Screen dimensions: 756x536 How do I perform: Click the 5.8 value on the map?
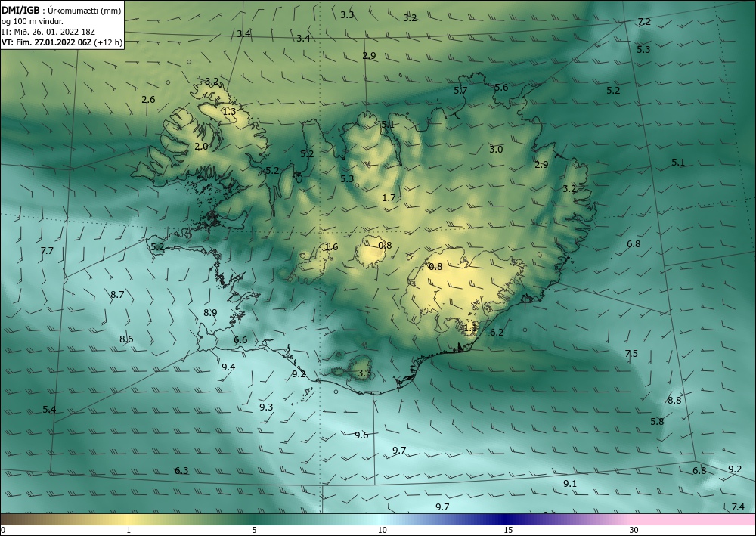(x=657, y=422)
